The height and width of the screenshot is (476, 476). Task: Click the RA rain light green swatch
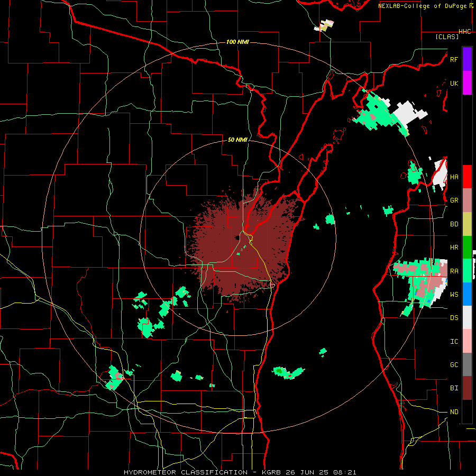(467, 271)
